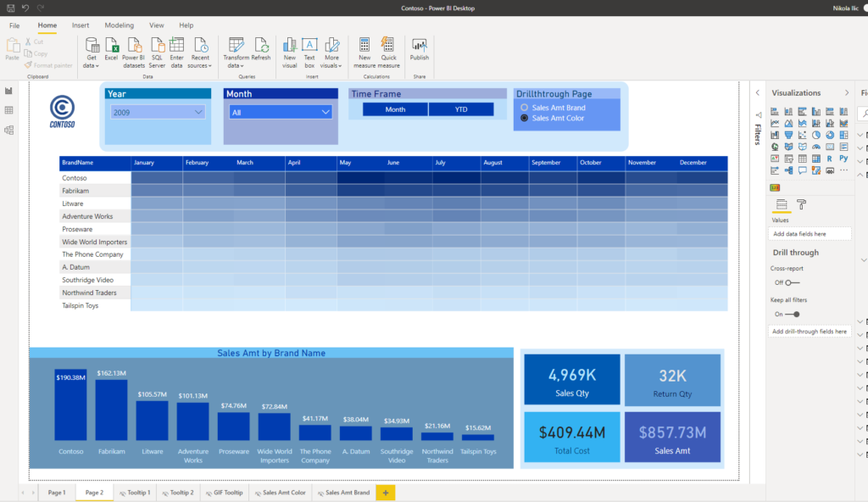The image size is (868, 502).
Task: Click the Save icon in title bar
Action: pyautogui.click(x=10, y=8)
